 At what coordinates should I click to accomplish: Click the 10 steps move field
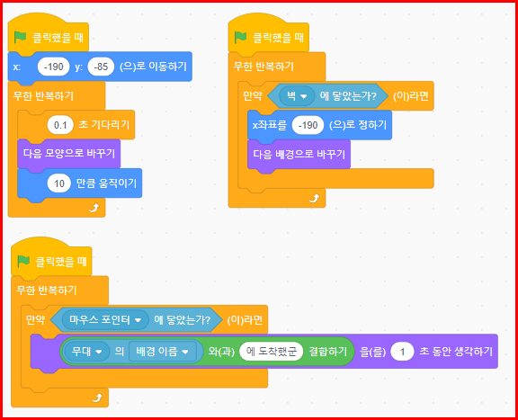(x=59, y=183)
